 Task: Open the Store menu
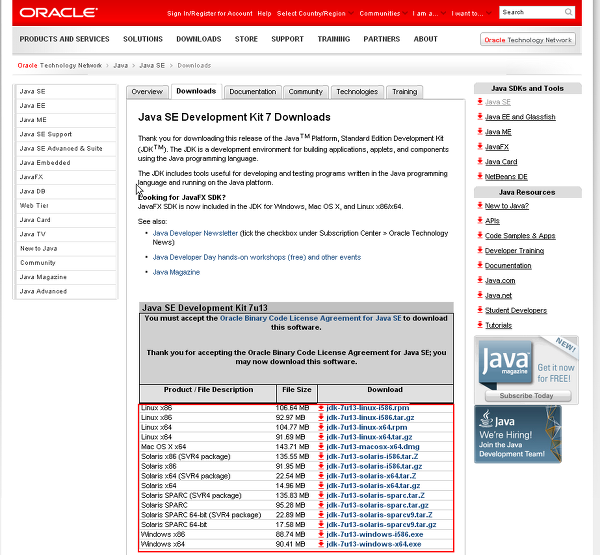pos(246,39)
